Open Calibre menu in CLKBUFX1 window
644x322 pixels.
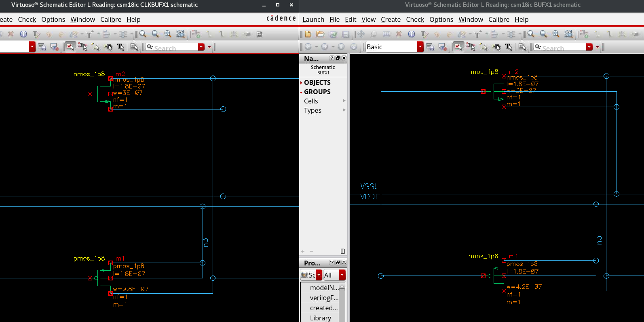click(111, 19)
